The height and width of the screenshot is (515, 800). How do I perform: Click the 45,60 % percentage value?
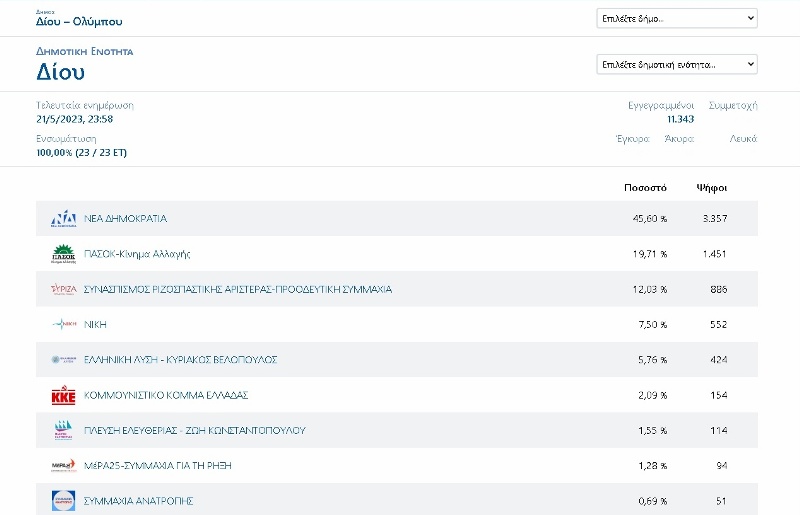pos(649,218)
